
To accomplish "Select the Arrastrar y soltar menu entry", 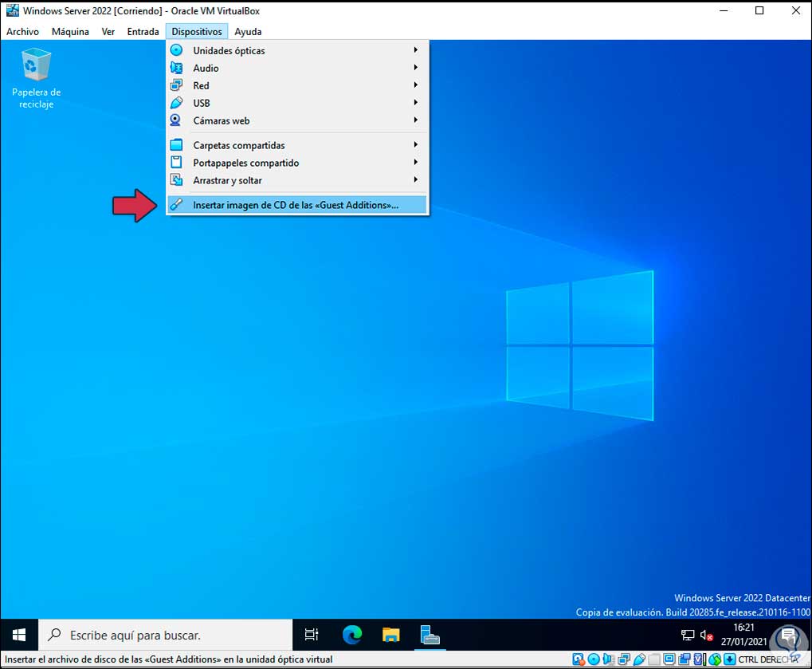I will [x=297, y=180].
